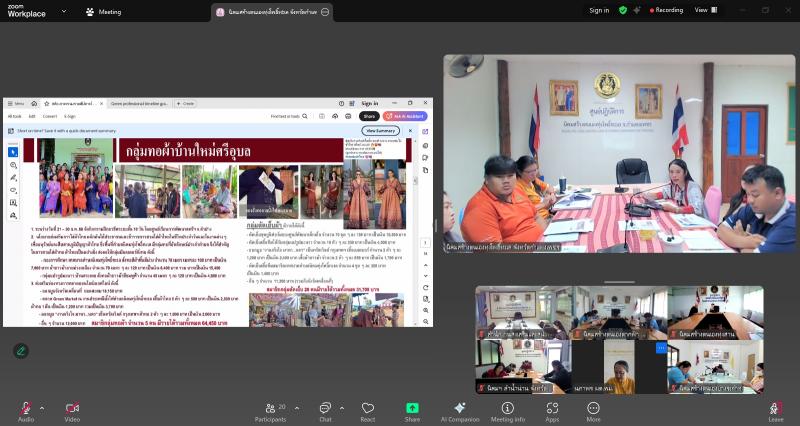This screenshot has width=800, height=426.
Task: Open Edit menu in Acrobat toolbar
Action: tap(32, 116)
